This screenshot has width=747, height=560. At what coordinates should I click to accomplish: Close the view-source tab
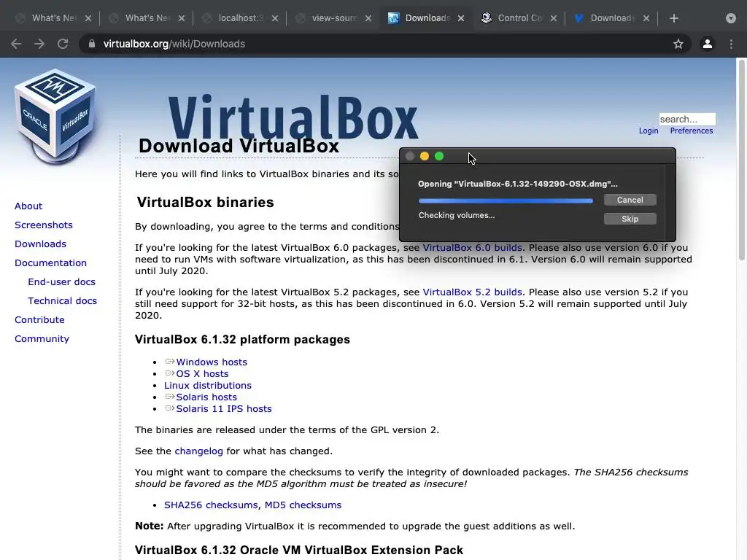click(x=368, y=18)
